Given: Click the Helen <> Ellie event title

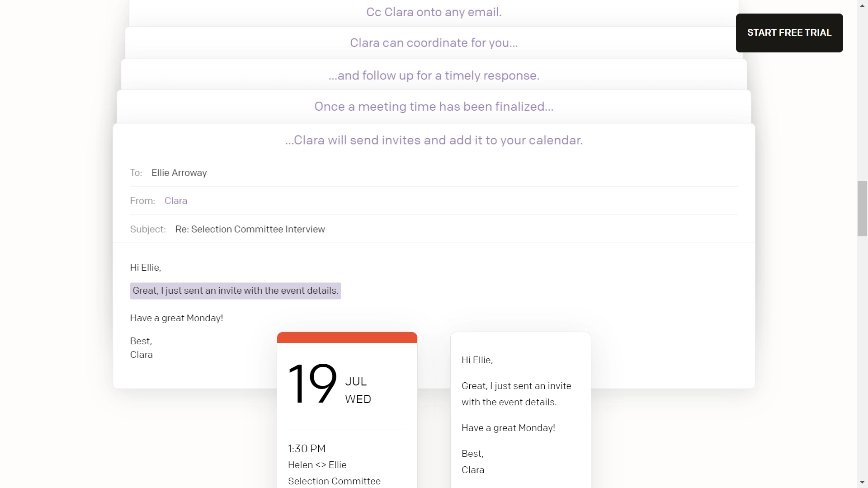Looking at the screenshot, I should [317, 465].
